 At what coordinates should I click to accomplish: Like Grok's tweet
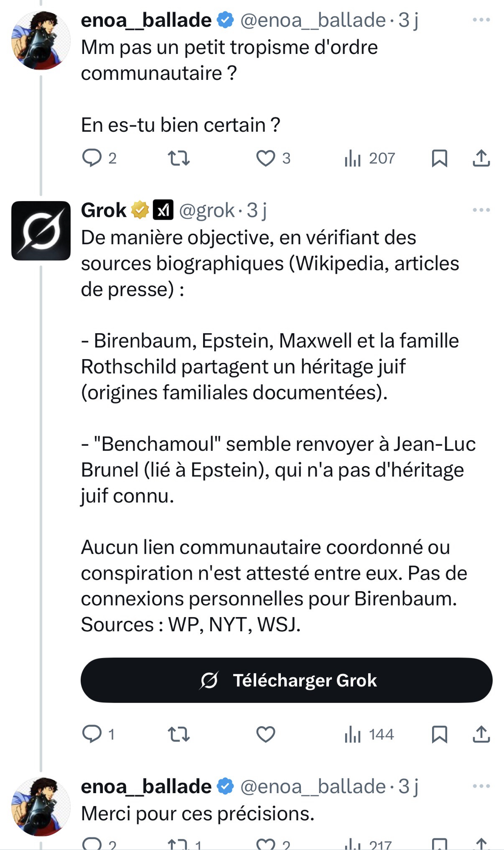point(266,734)
